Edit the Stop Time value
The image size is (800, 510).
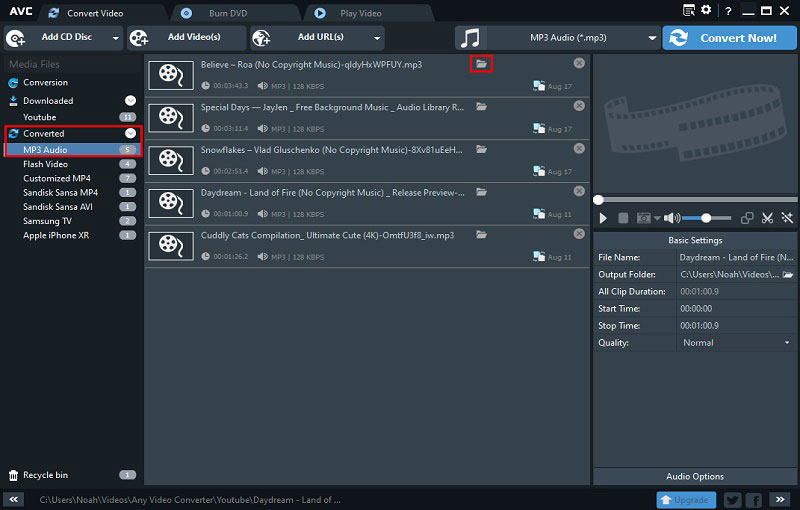coord(737,325)
